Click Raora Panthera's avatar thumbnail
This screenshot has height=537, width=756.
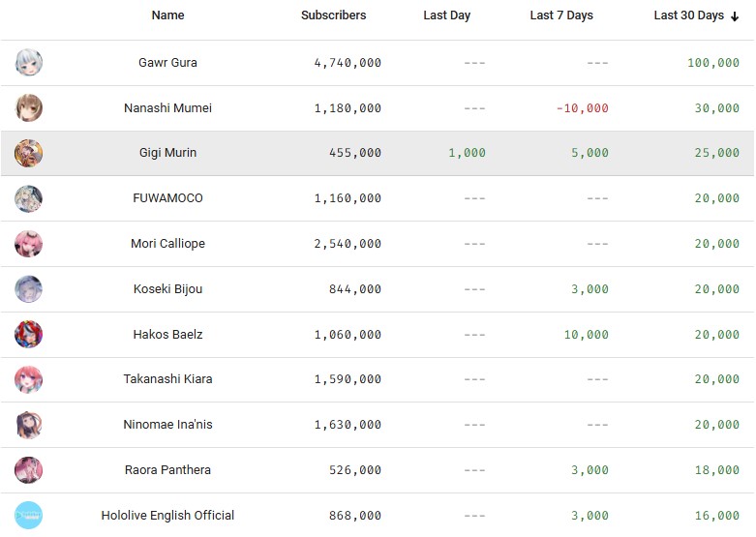(x=29, y=470)
